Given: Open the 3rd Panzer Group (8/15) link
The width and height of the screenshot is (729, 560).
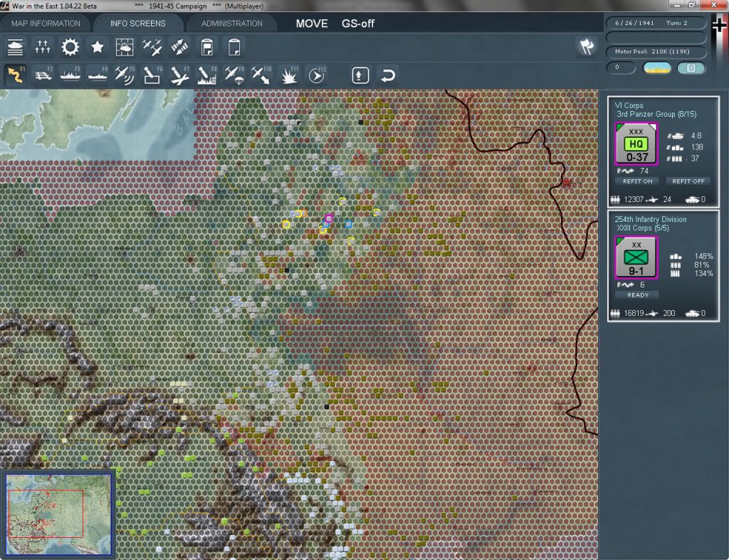Looking at the screenshot, I should (x=656, y=114).
